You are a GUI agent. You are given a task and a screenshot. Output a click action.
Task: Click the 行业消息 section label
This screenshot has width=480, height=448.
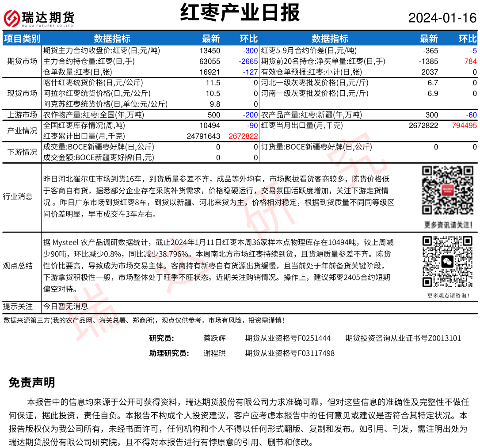tap(18, 197)
